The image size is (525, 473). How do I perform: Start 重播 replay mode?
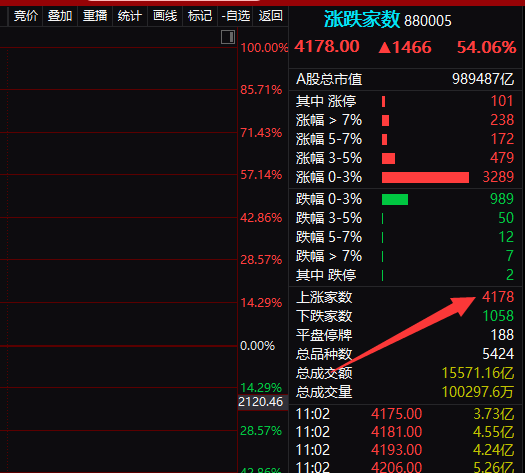click(95, 16)
